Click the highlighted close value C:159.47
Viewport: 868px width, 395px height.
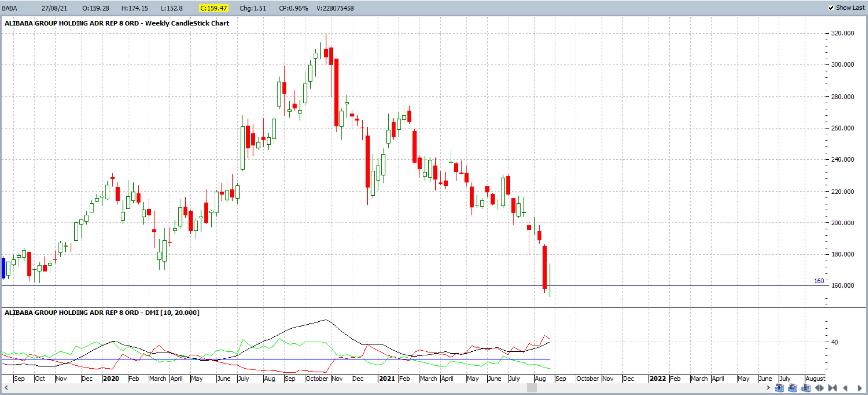214,8
